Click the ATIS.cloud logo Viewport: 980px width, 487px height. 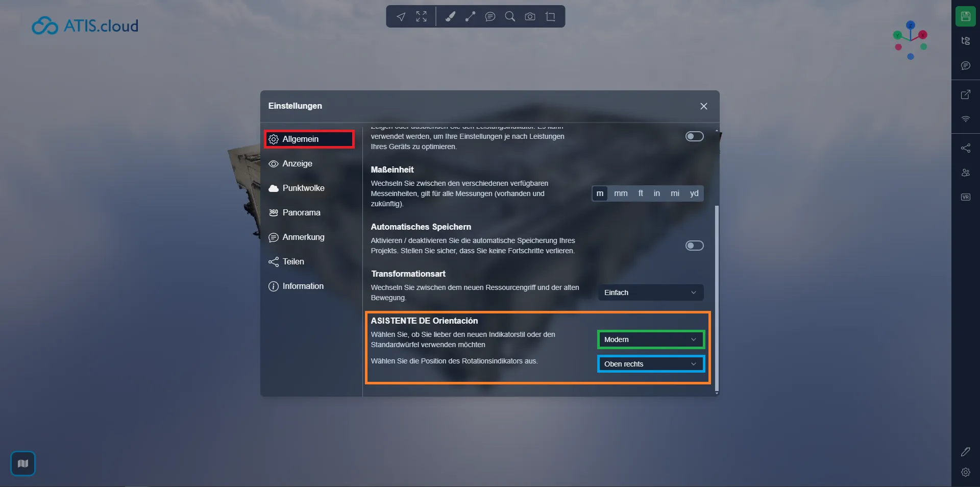[85, 26]
